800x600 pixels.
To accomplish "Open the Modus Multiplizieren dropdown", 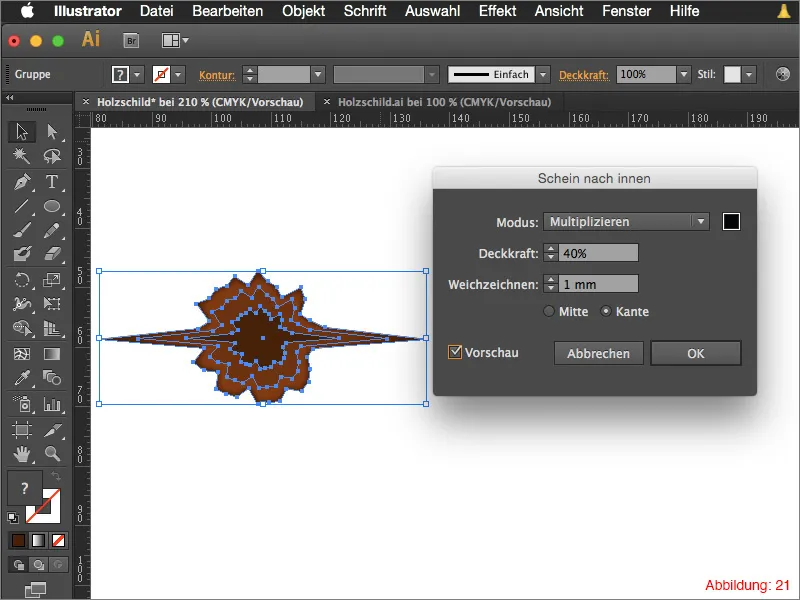I will tap(626, 221).
